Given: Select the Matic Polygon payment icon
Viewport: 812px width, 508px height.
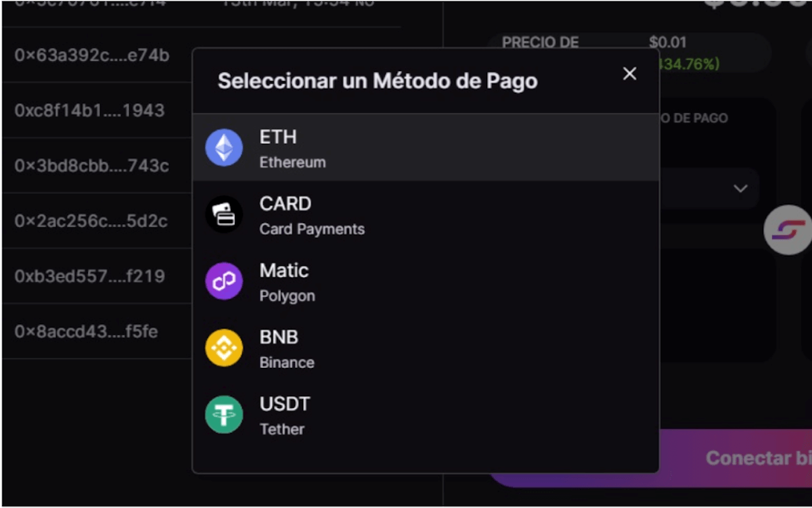Looking at the screenshot, I should click(x=223, y=281).
